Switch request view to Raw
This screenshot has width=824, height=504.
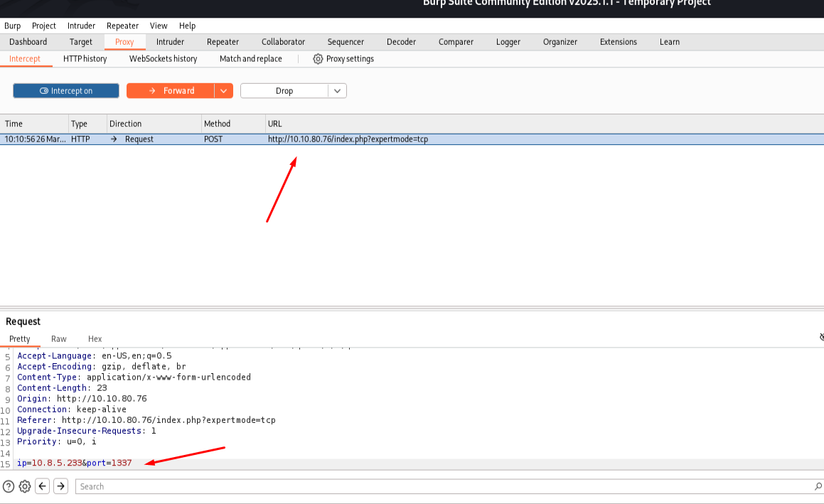[x=59, y=339]
